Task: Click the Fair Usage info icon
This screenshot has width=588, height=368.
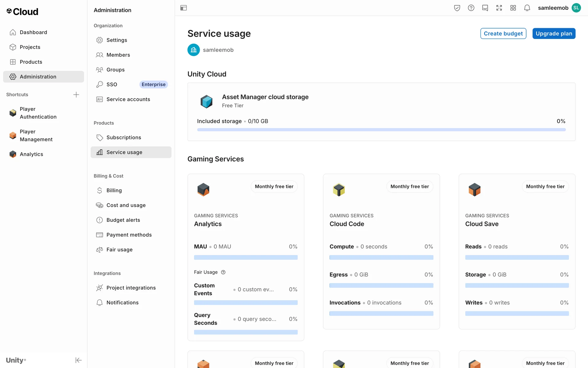Action: [x=223, y=272]
